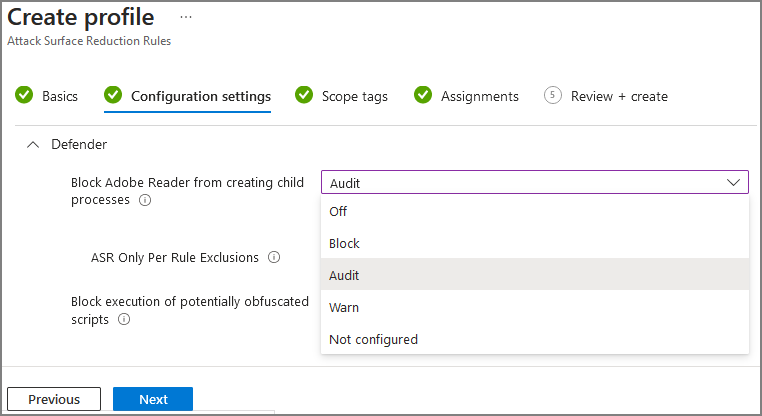The height and width of the screenshot is (416, 762).
Task: Click info icon for Block Adobe Reader setting
Action: (x=145, y=200)
